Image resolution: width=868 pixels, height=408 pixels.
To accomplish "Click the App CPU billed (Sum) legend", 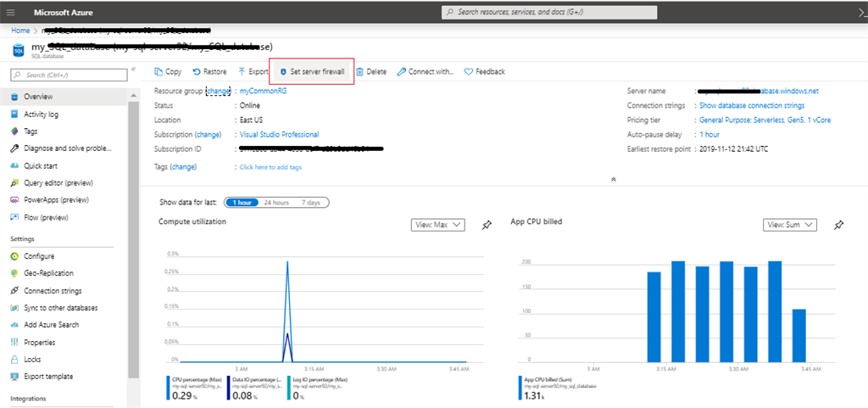I will tap(556, 388).
